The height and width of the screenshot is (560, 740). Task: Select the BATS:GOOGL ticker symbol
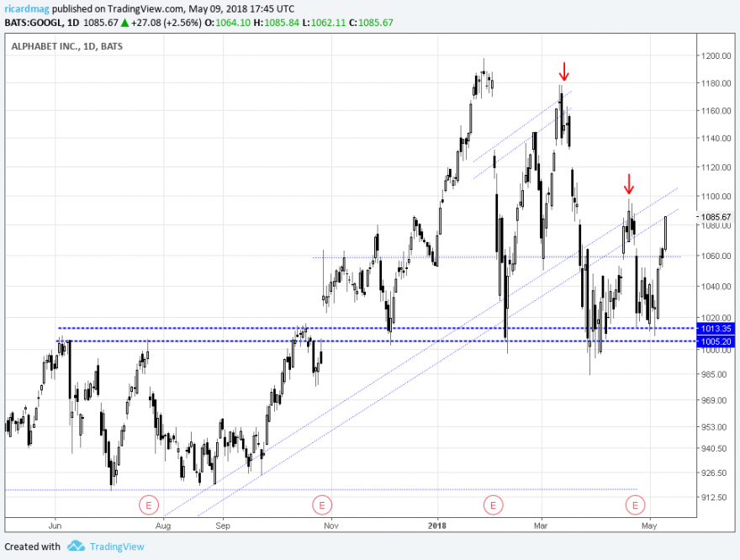pos(33,23)
